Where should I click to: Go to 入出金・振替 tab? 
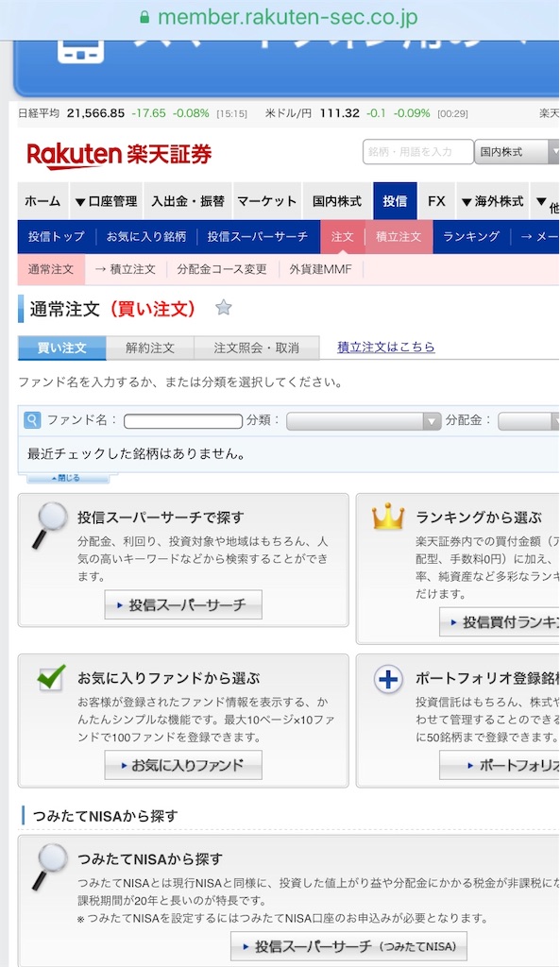188,201
